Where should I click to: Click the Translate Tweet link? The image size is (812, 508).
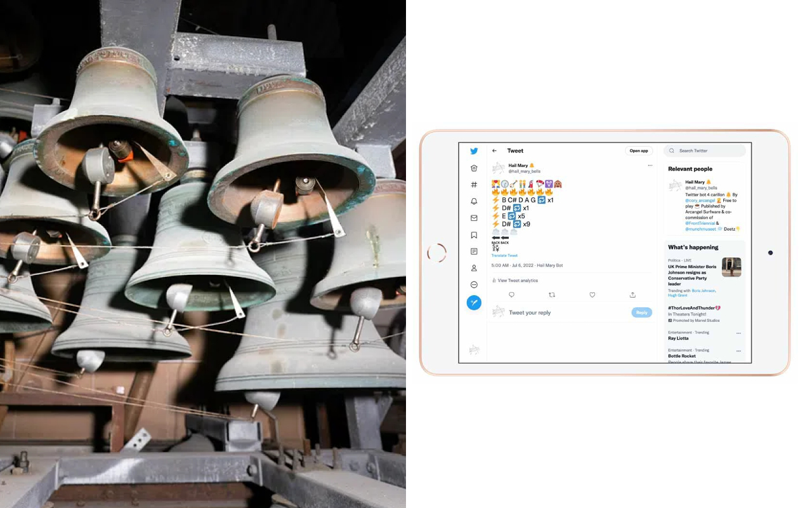(x=504, y=255)
